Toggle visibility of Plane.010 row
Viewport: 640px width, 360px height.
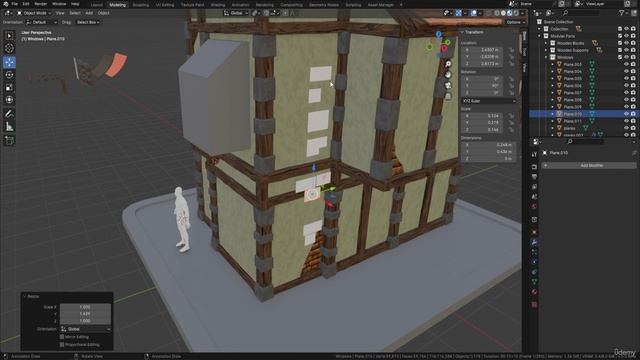pyautogui.click(x=626, y=114)
